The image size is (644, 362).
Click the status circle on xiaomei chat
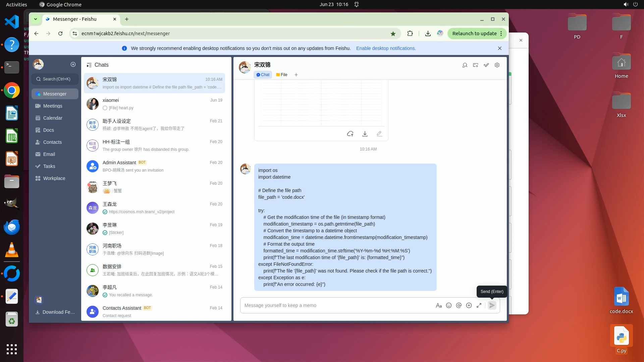point(105,108)
